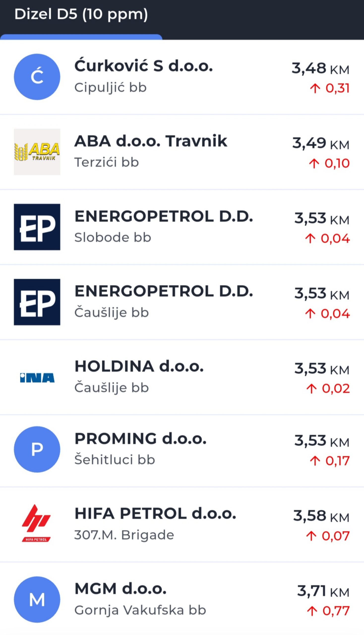Viewport: 364px width, 635px height.
Task: Tap the Proming blue P avatar
Action: [37, 449]
